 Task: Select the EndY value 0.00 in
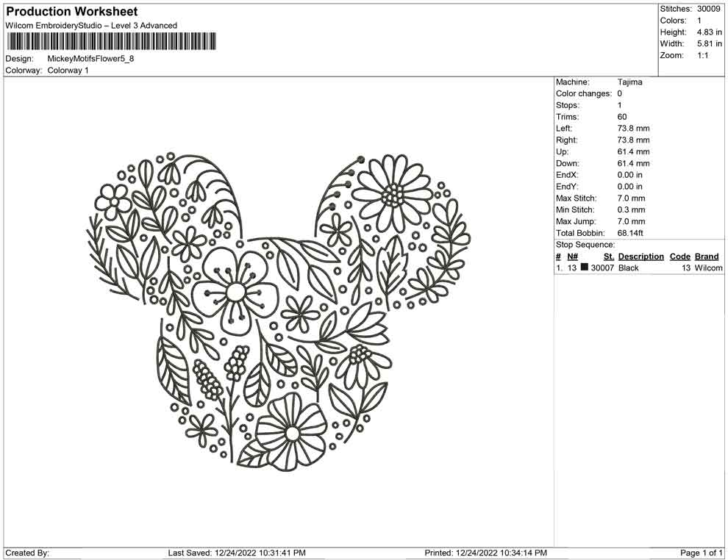630,187
